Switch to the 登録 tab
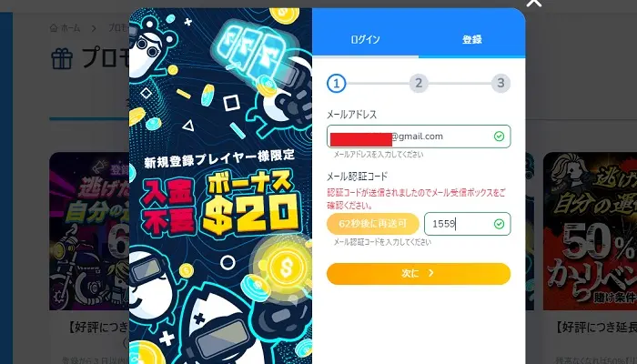The image size is (637, 364). tap(472, 39)
